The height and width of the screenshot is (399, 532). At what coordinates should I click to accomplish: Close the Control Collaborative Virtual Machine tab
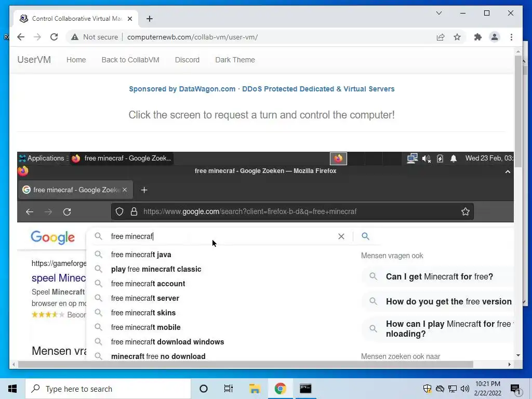[x=129, y=19]
